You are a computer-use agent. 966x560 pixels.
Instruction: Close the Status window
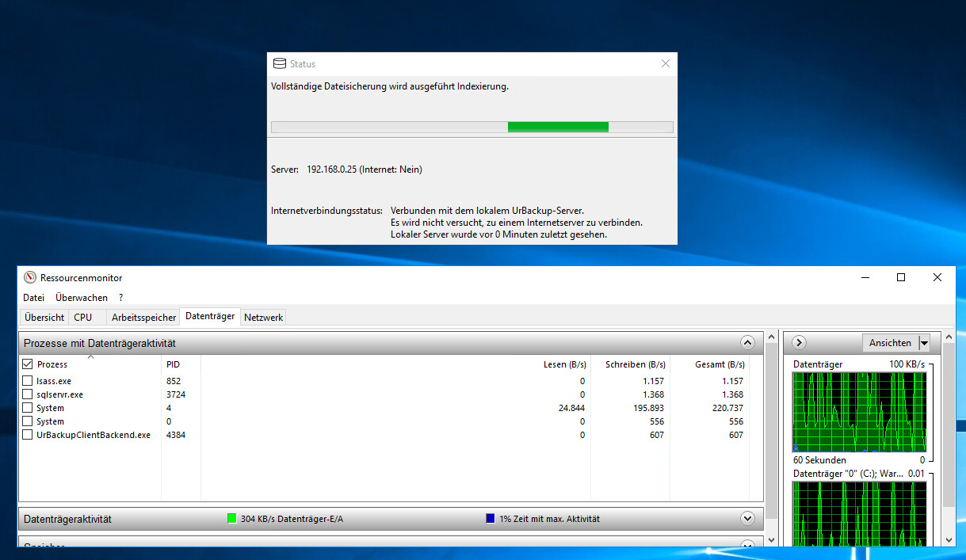pos(666,64)
